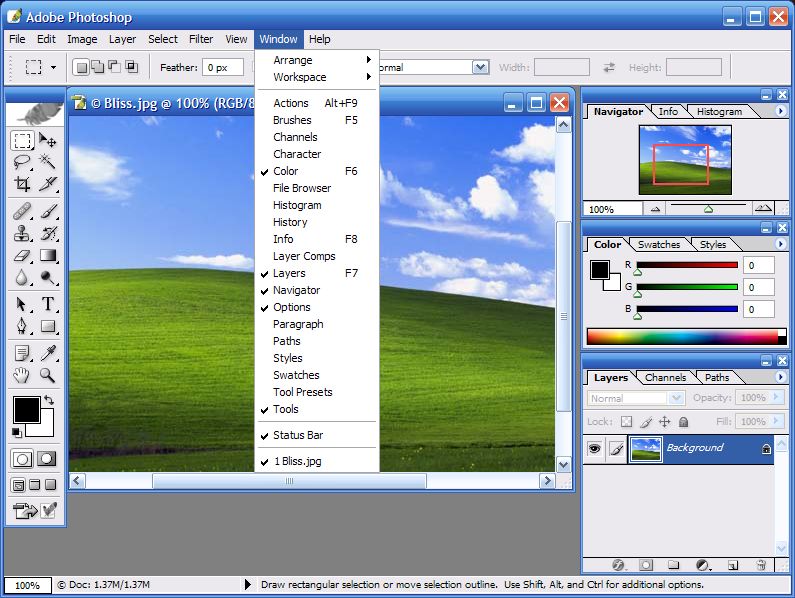Open the Filter menu
Viewport: 795px width, 598px height.
coord(201,39)
